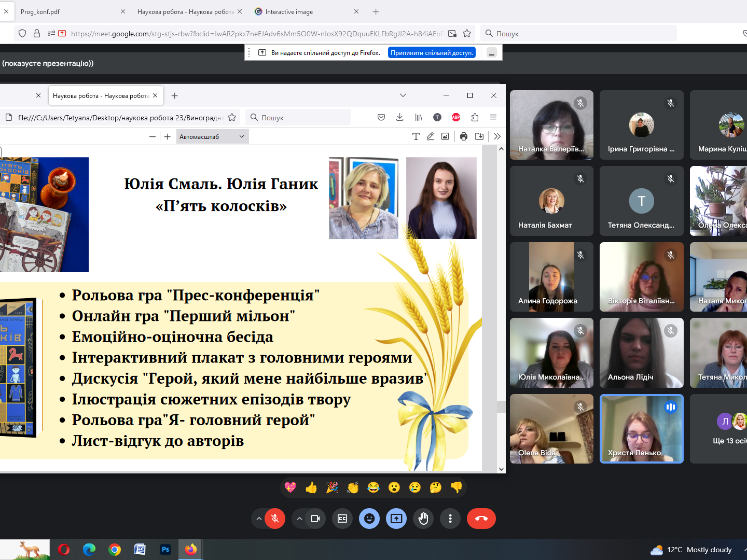Click the present screen icon
Image resolution: width=747 pixels, height=560 pixels.
coord(396,519)
